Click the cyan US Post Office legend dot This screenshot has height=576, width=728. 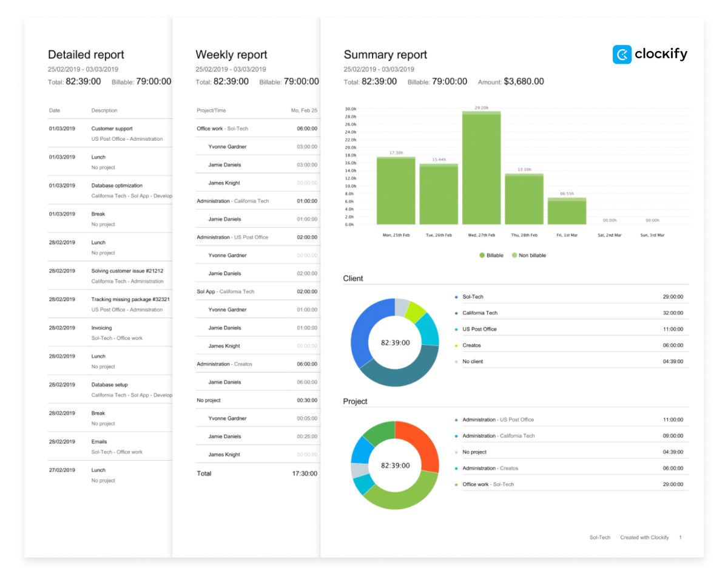pos(456,329)
